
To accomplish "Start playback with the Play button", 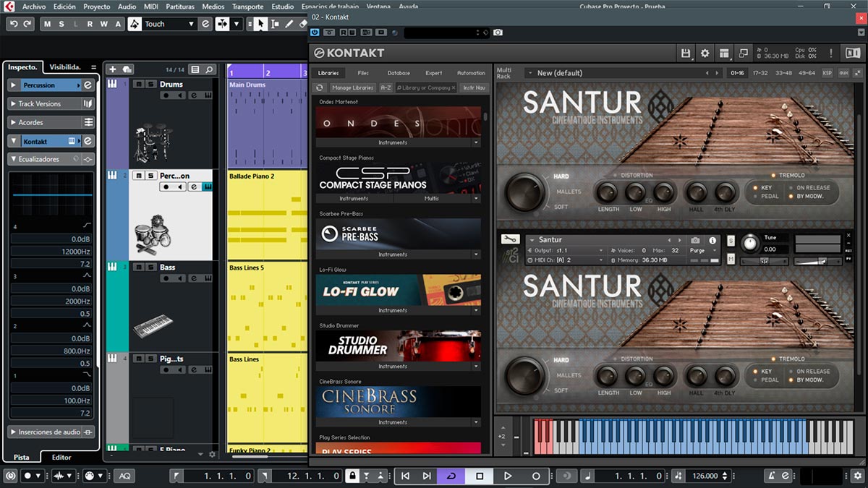I will (x=508, y=476).
